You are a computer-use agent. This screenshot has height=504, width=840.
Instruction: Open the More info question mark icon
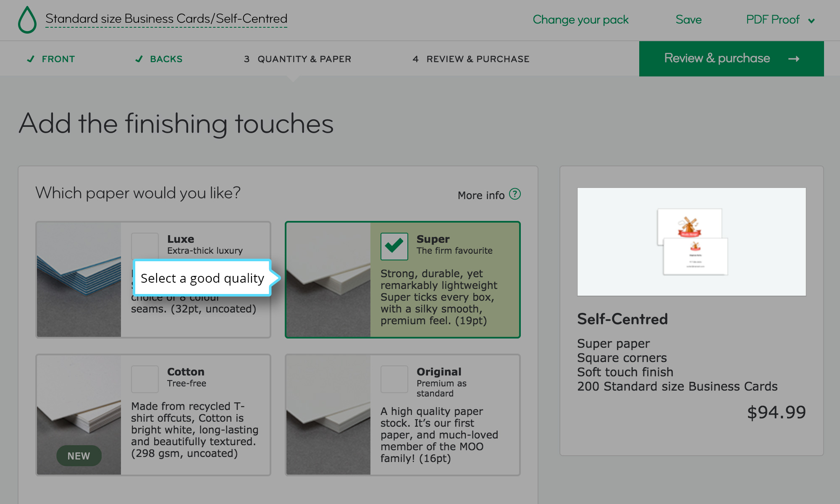pos(514,194)
